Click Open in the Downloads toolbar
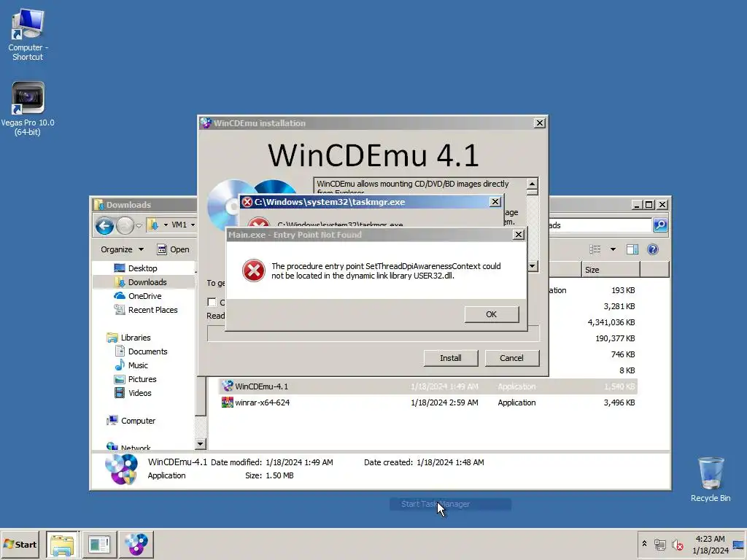This screenshot has height=560, width=747. (x=174, y=249)
